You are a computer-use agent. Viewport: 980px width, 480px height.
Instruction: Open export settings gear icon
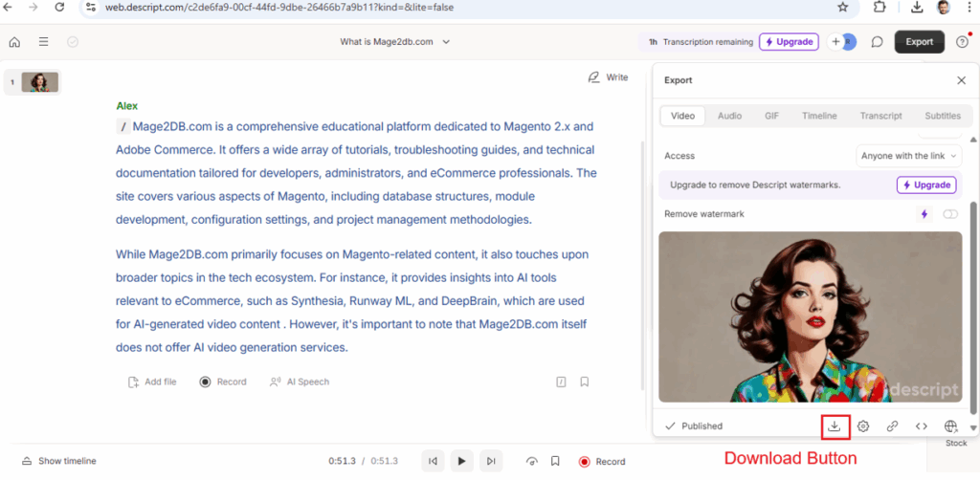[863, 426]
